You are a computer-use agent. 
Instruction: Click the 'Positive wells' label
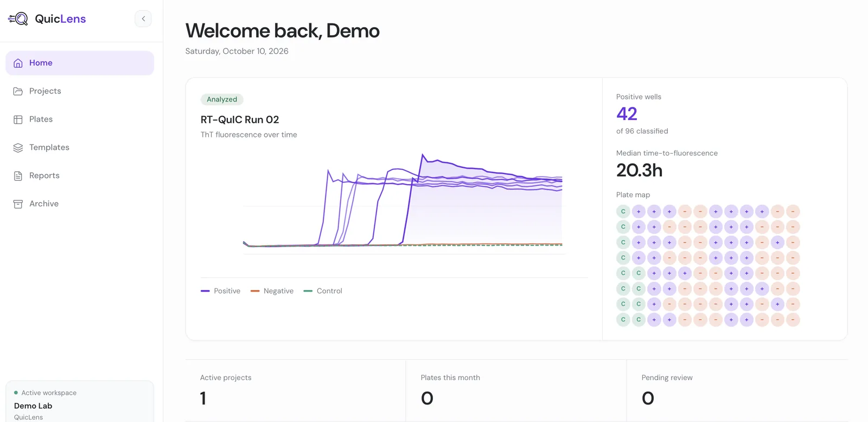tap(639, 97)
